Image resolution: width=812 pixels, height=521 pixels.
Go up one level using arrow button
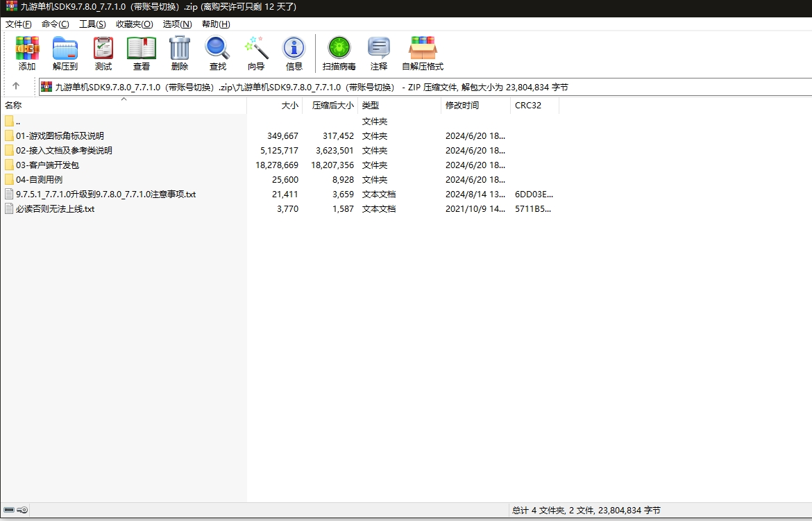click(x=16, y=86)
